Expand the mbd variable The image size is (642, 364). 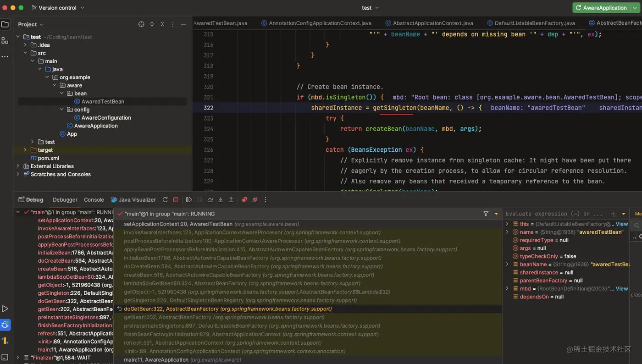[507, 288]
